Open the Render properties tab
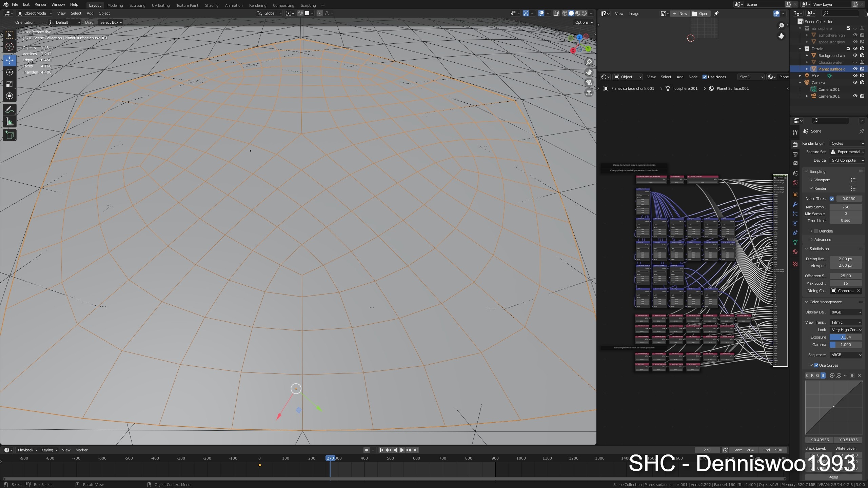This screenshot has width=868, height=488. point(795,144)
